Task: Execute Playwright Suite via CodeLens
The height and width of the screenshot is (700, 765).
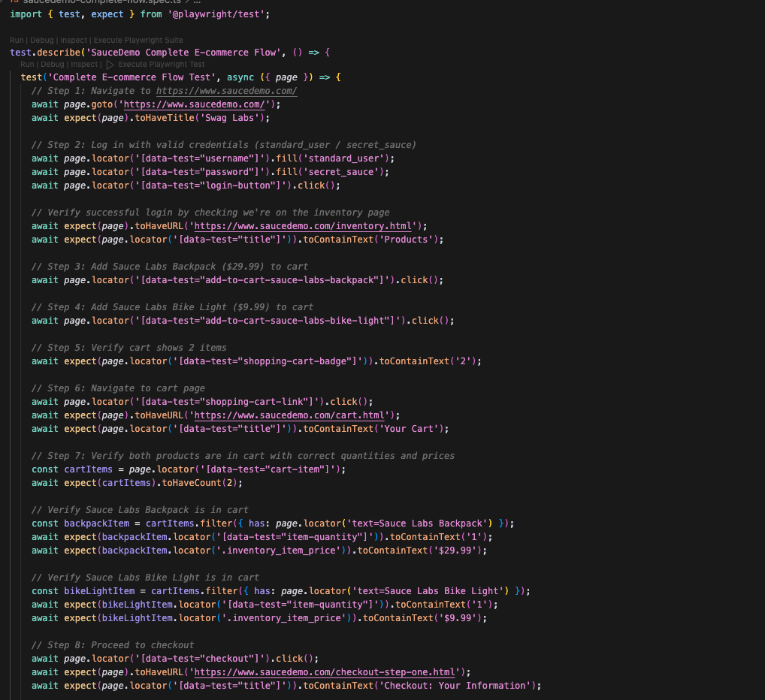Action: click(x=138, y=40)
